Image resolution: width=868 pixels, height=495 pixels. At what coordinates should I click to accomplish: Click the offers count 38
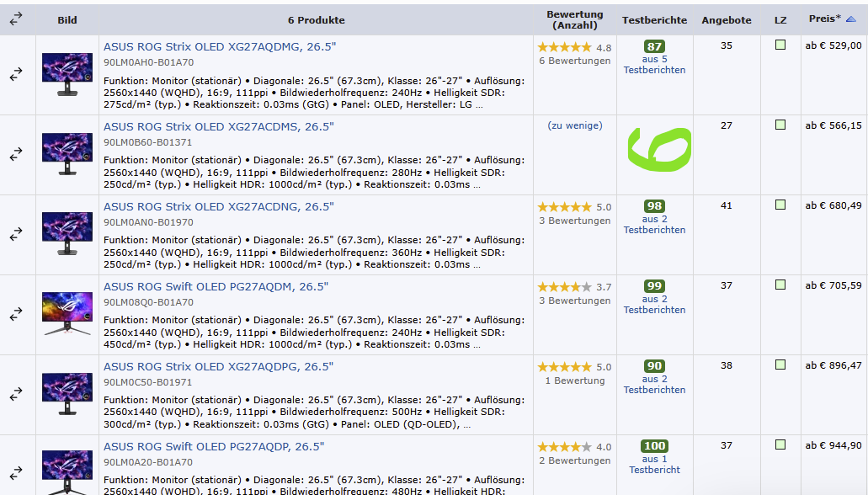[727, 365]
